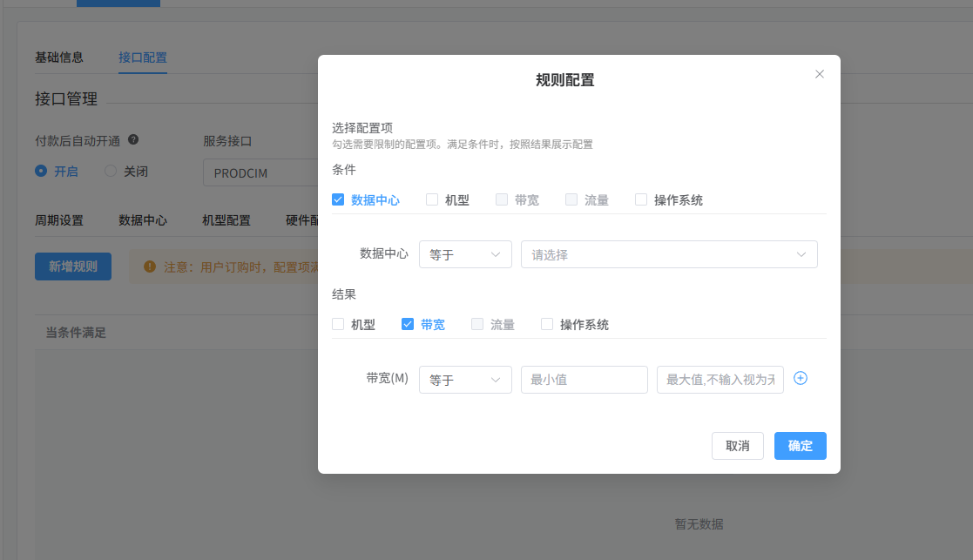Switch to the 基础信息 tab
The height and width of the screenshot is (560, 973).
tap(59, 57)
